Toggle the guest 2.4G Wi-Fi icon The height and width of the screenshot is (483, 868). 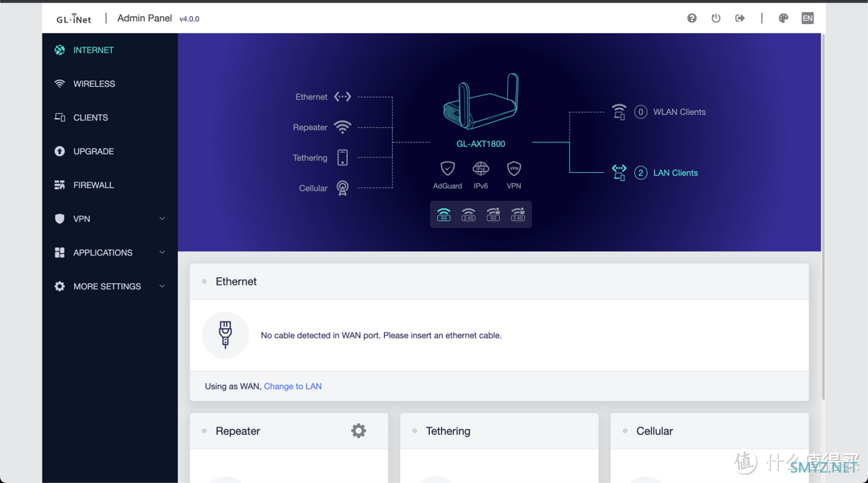[518, 215]
